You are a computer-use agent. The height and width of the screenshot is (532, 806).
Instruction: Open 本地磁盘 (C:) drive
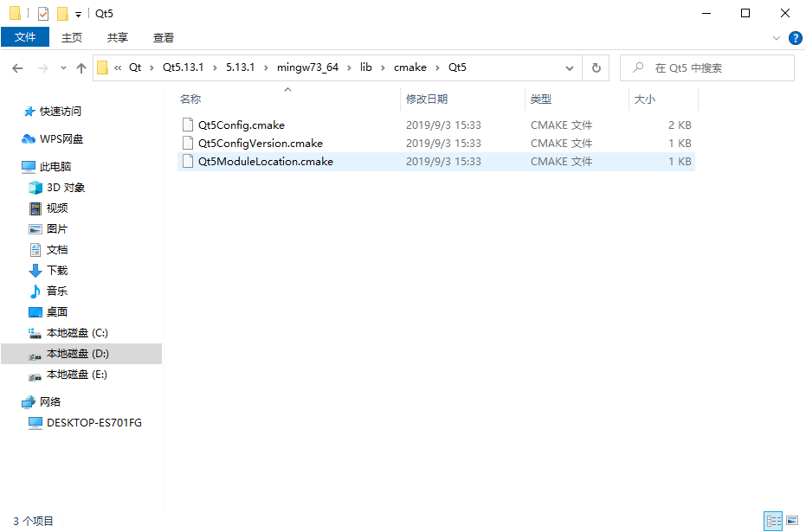(x=68, y=333)
